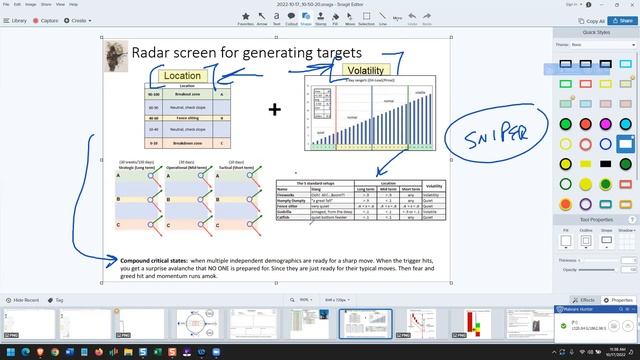Click Hide Recent toggle
This screenshot has height=360, width=640.
pos(22,300)
